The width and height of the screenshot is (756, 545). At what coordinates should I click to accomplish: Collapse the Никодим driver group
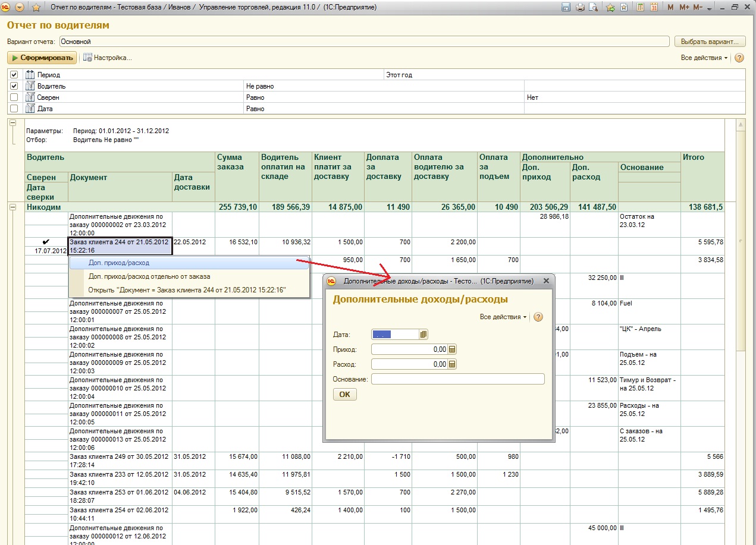(13, 207)
